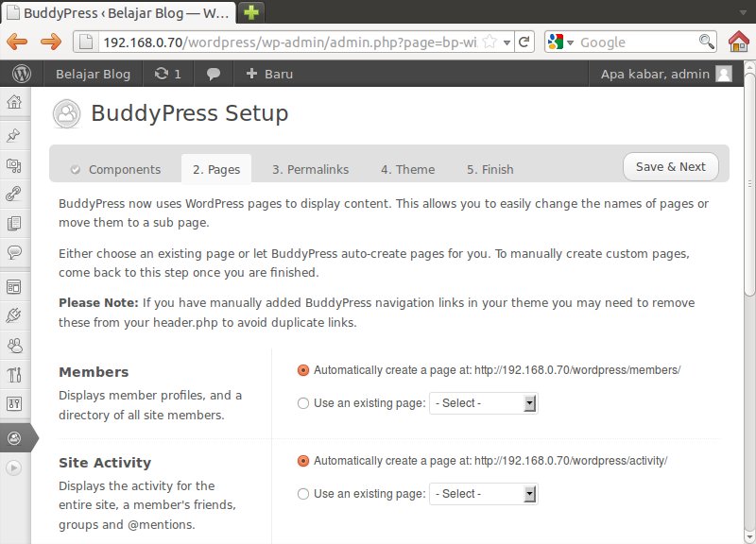Open the Posts pushpin icon in sidebar
The height and width of the screenshot is (544, 756).
tap(14, 135)
